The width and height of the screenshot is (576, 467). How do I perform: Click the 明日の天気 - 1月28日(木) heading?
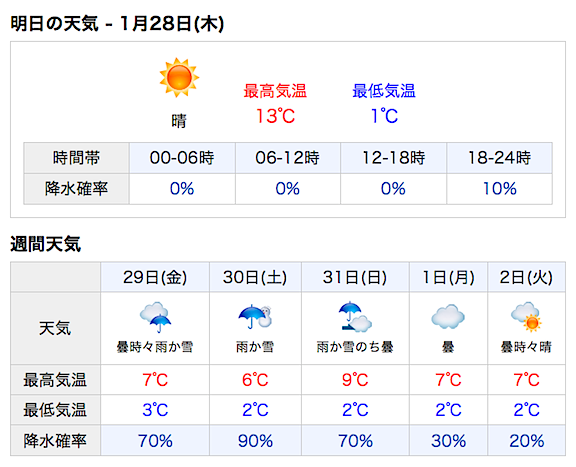[x=117, y=24]
